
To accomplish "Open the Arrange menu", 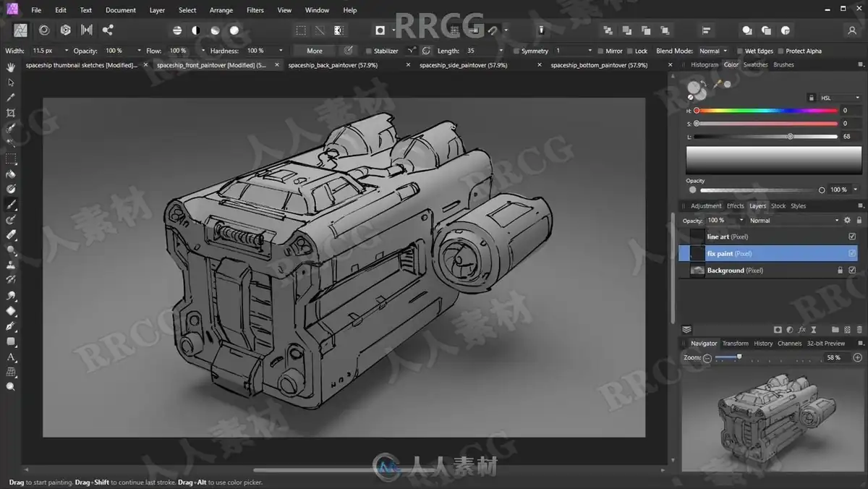I will tap(221, 10).
